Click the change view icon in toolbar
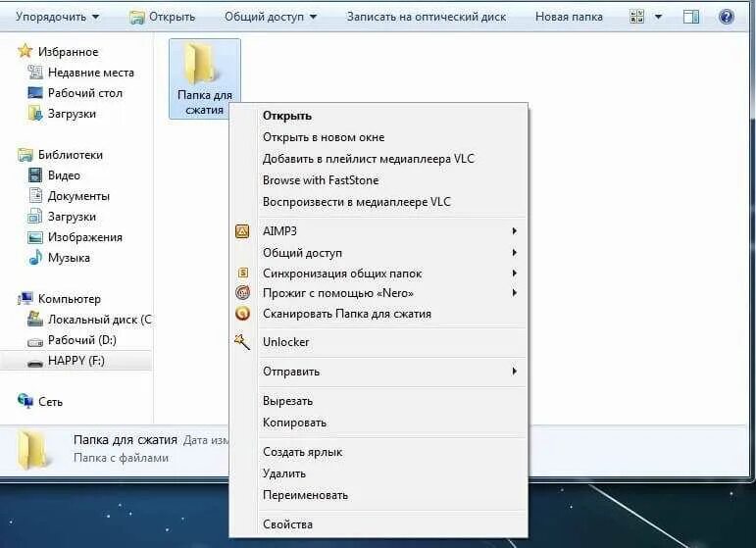Viewport: 756px width, 548px height. tap(637, 17)
